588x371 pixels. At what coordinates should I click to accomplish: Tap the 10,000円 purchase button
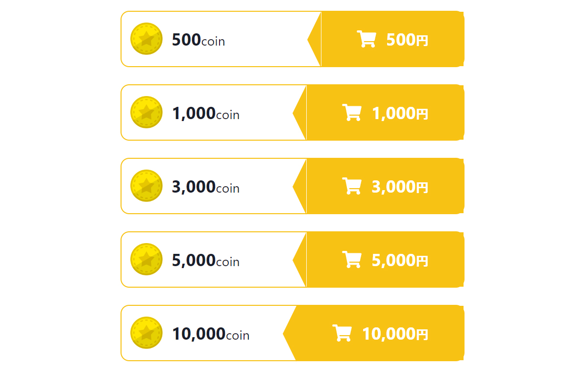(373, 333)
